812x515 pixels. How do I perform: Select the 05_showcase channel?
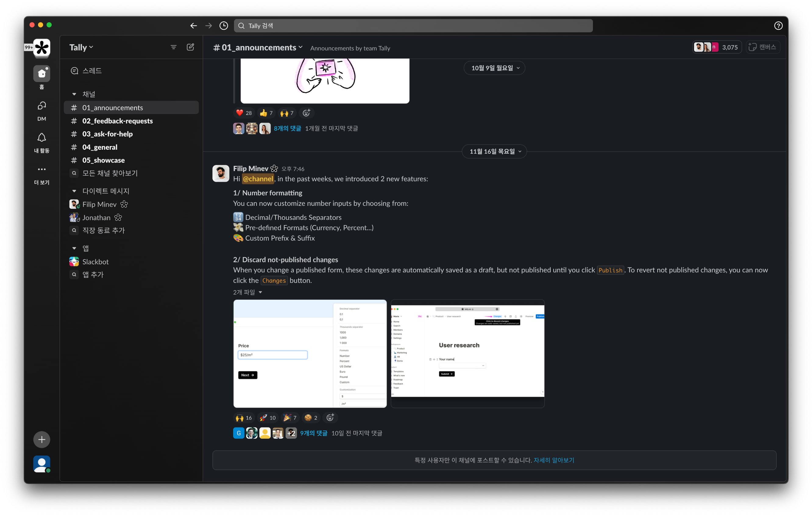click(104, 159)
